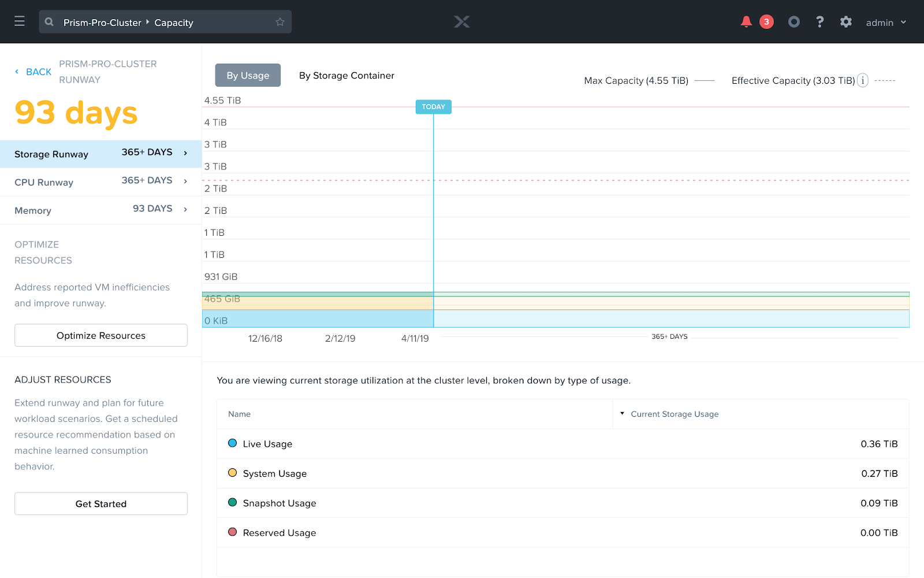Click the search magnifier icon
924x578 pixels.
click(x=50, y=22)
